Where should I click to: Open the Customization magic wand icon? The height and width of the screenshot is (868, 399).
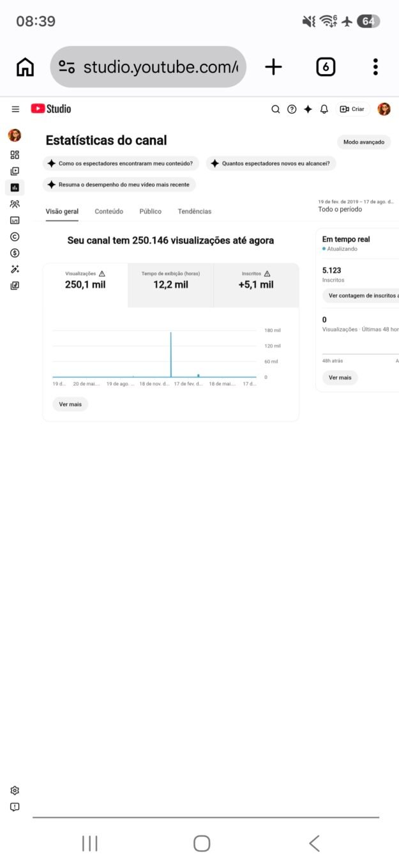(x=15, y=270)
